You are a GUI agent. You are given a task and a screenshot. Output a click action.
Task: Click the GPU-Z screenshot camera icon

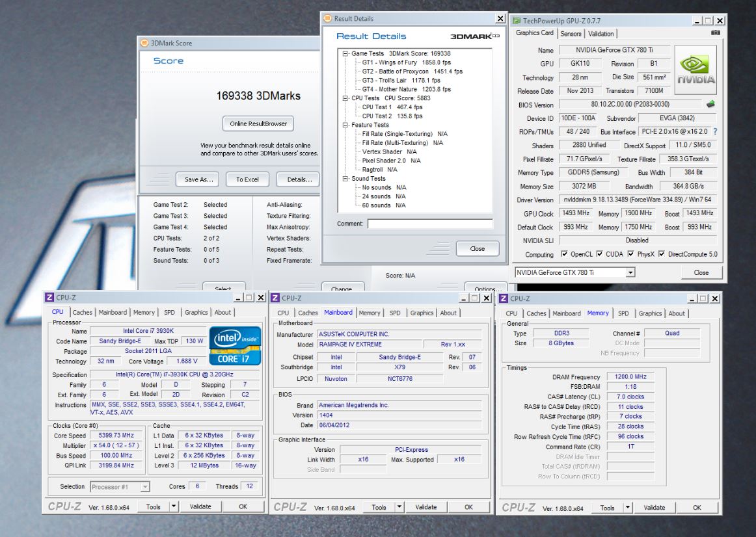716,33
